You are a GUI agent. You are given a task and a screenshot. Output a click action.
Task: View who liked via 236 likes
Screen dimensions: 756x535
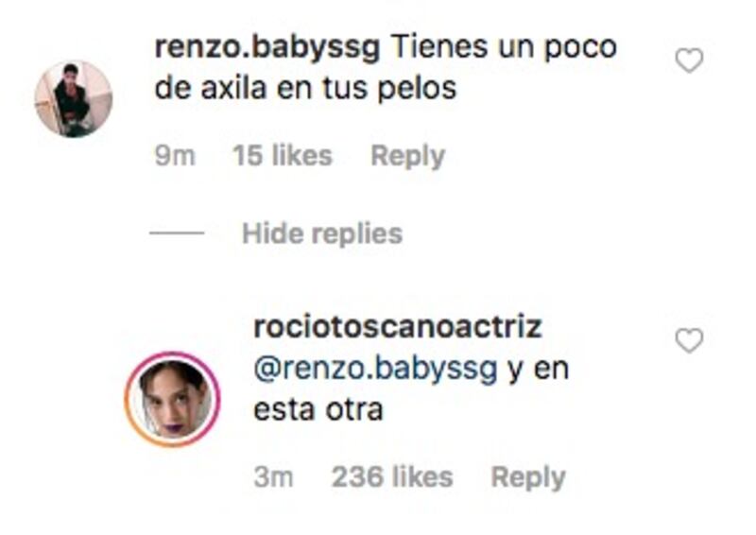coord(392,477)
